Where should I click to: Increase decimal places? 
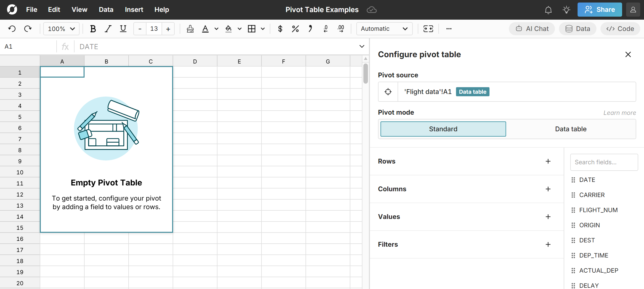click(340, 29)
